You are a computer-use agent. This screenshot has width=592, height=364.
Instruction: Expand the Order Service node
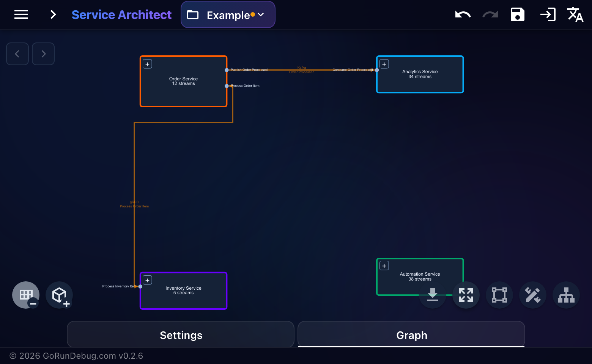pyautogui.click(x=148, y=64)
